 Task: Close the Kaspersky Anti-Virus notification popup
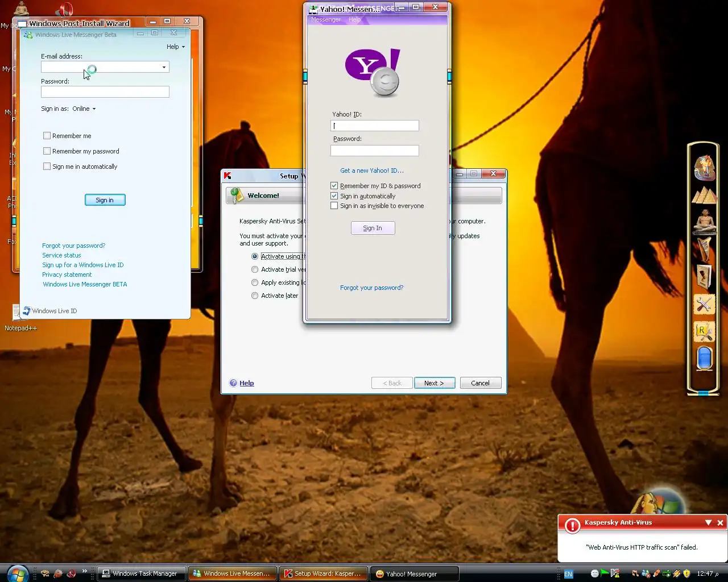[x=720, y=522]
